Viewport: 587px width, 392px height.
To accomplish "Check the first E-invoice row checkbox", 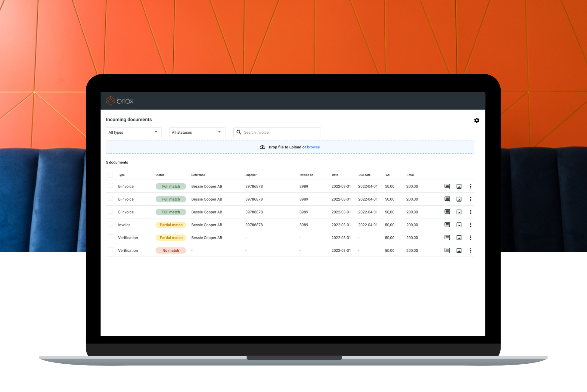I will [110, 186].
